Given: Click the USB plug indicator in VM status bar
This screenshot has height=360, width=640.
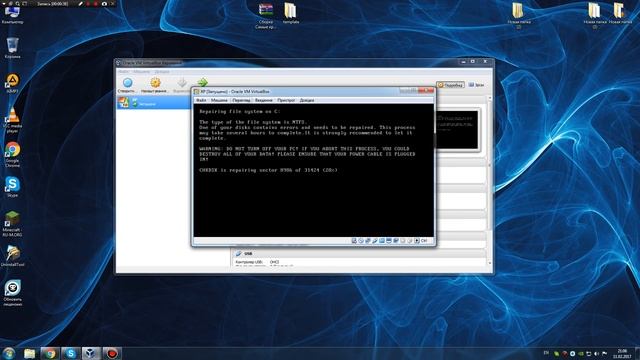Looking at the screenshot, I should (x=375, y=241).
